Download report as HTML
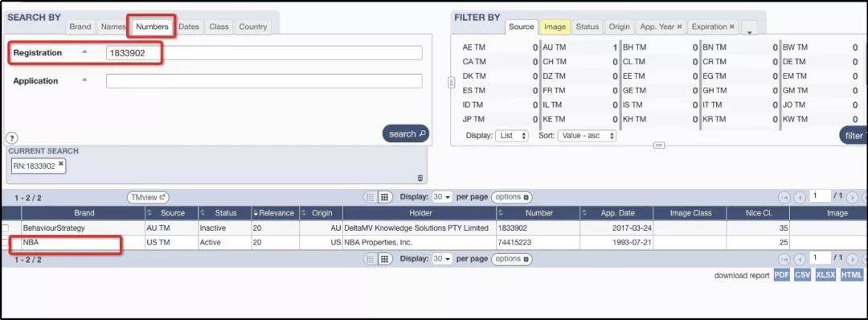This screenshot has height=320, width=868. coord(851,275)
